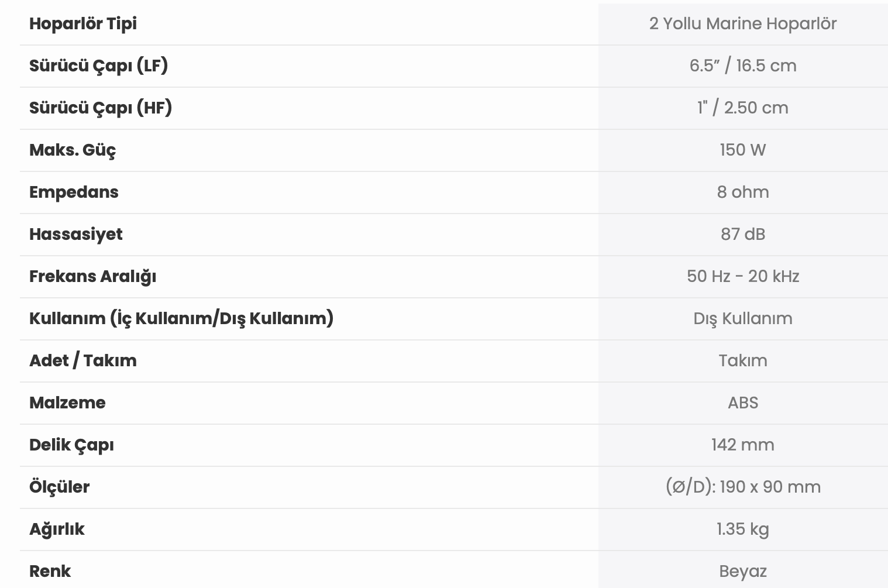Click the Frekans Aralığı label
Image resolution: width=888 pixels, height=588 pixels.
coord(93,277)
